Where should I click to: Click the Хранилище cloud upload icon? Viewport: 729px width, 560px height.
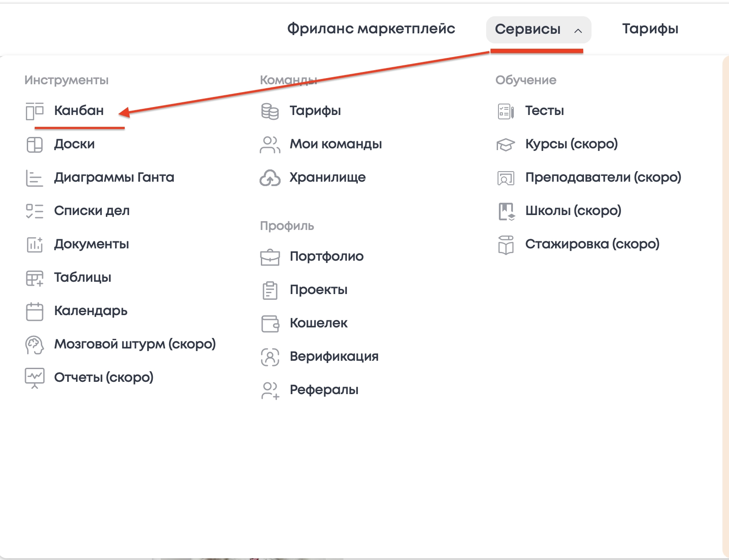[x=270, y=178]
